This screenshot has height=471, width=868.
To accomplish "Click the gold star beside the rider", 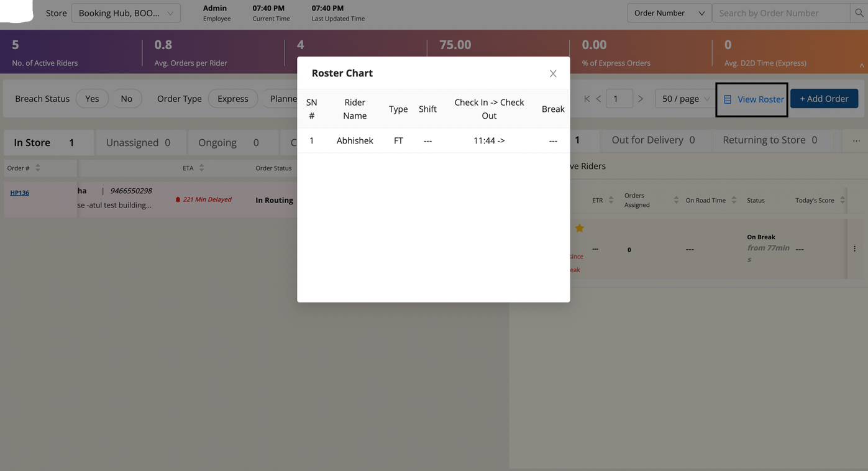I will (x=579, y=228).
